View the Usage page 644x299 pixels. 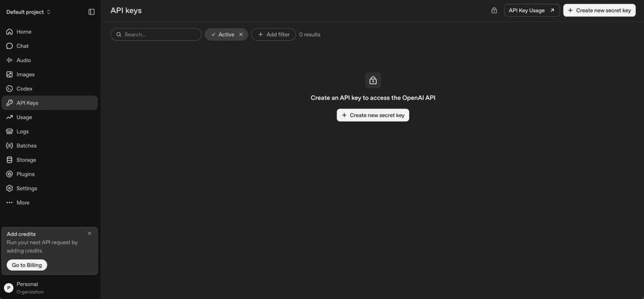click(x=50, y=117)
